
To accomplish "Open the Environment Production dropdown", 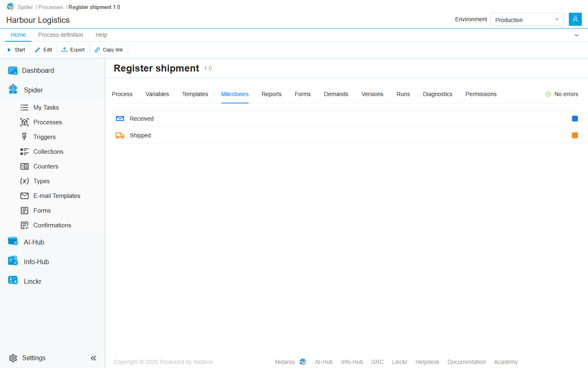I will pos(527,19).
